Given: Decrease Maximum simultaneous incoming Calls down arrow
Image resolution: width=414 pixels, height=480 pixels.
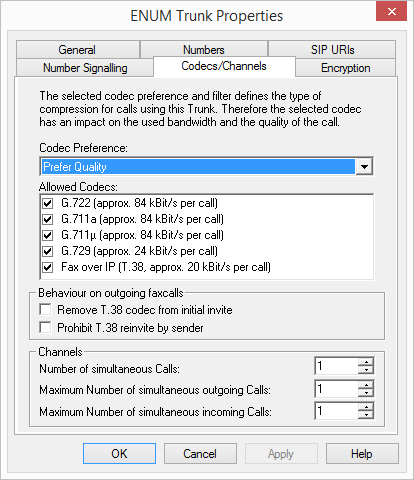Looking at the screenshot, I should coord(366,415).
